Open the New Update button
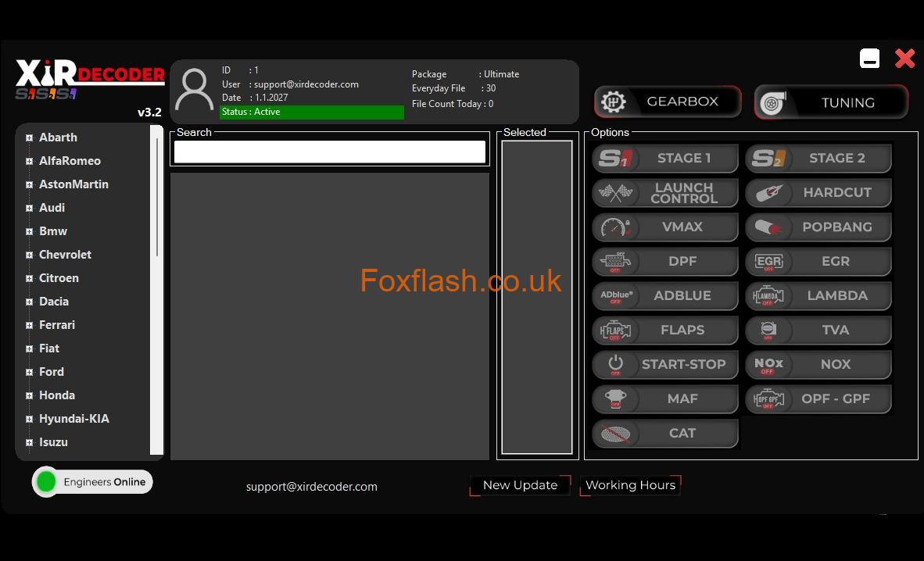924x561 pixels. [520, 485]
